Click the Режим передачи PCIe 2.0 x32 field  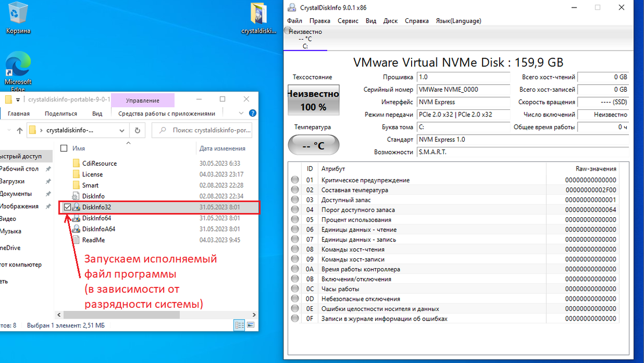coord(463,114)
